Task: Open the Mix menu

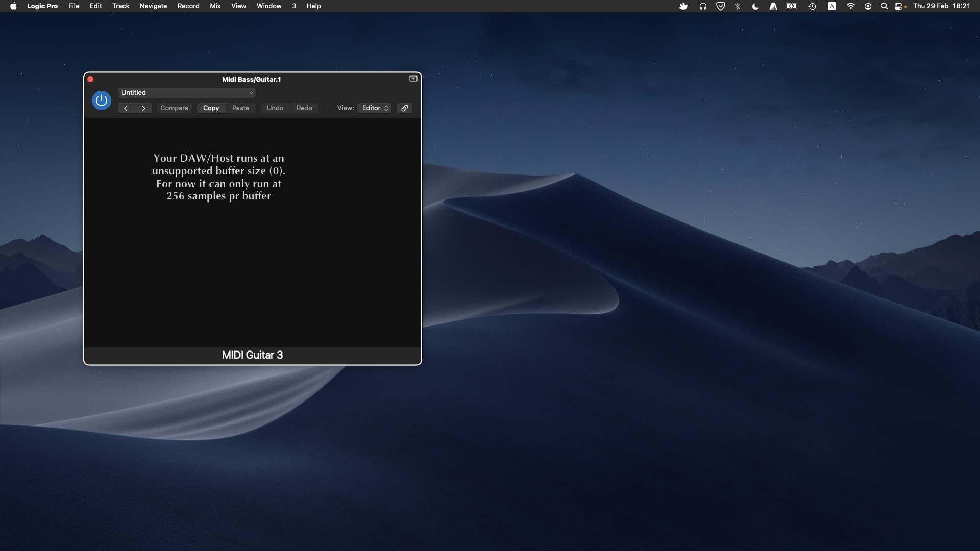Action: click(215, 6)
